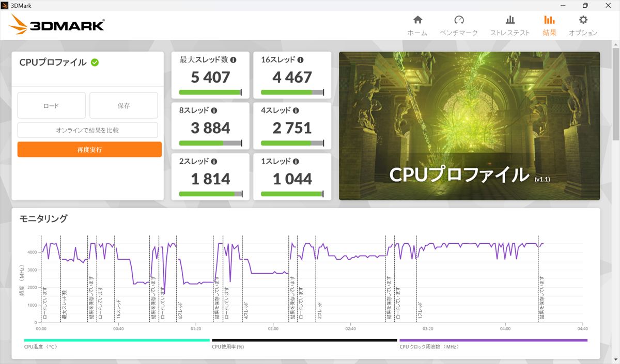This screenshot has width=620, height=364.
Task: Click the ロード button
Action: coord(51,105)
